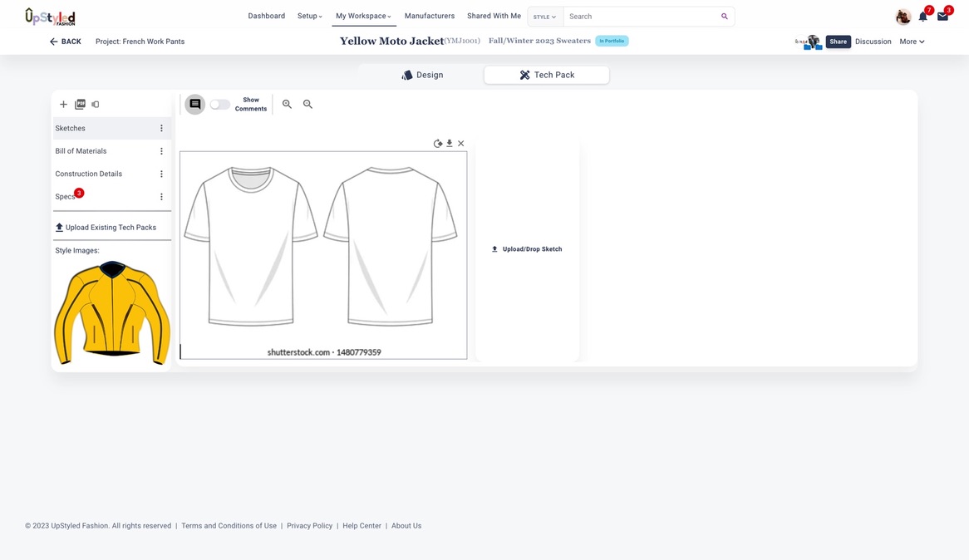The image size is (969, 560).
Task: Click the yellow jacket style image
Action: pos(111,314)
